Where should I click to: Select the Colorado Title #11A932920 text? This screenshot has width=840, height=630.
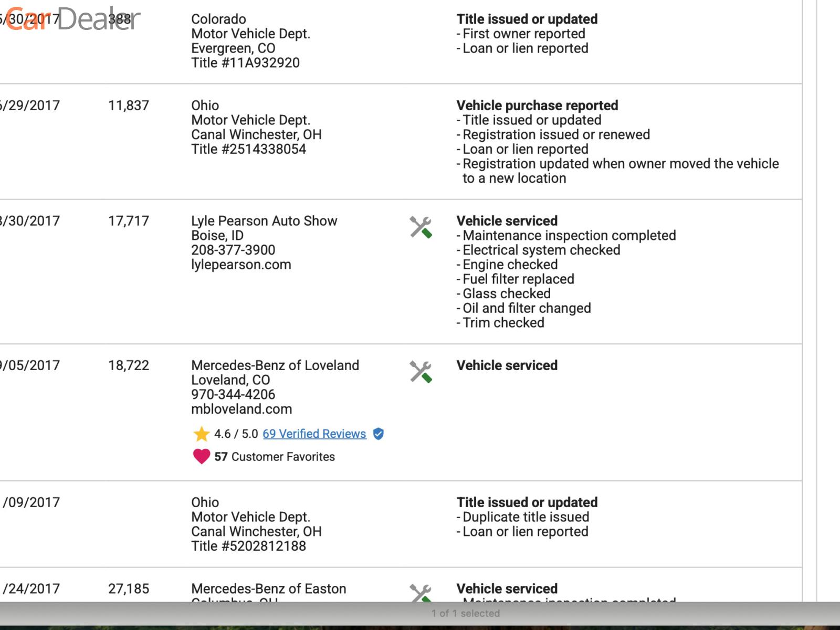click(x=245, y=63)
